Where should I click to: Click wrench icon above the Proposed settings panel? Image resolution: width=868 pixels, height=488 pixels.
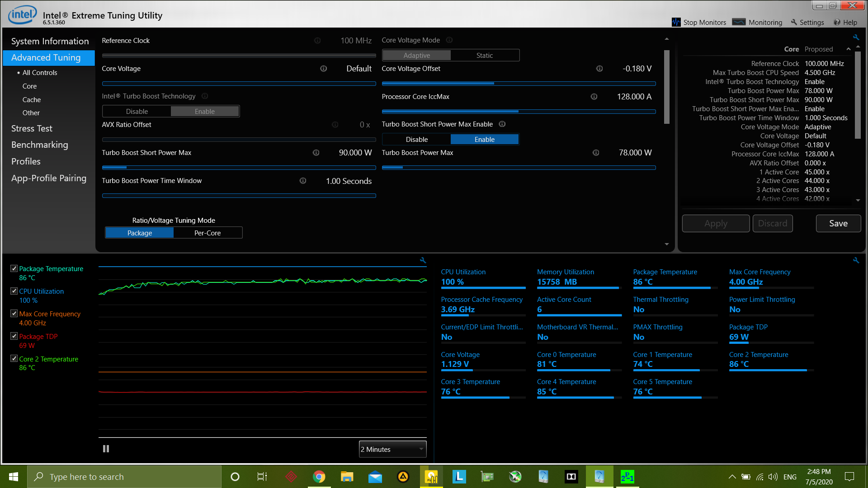[856, 37]
